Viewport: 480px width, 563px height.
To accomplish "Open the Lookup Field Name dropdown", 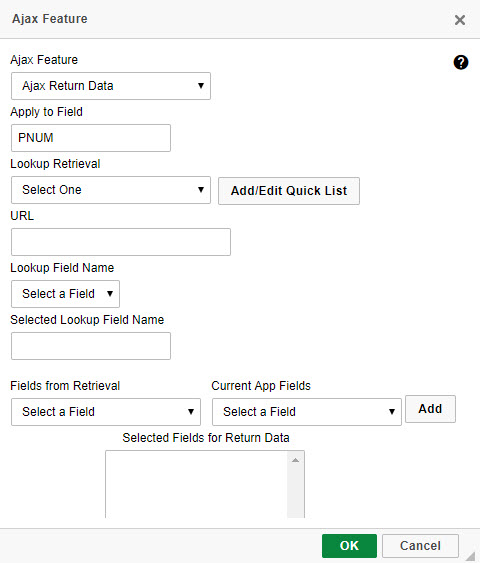I will pyautogui.click(x=65, y=294).
